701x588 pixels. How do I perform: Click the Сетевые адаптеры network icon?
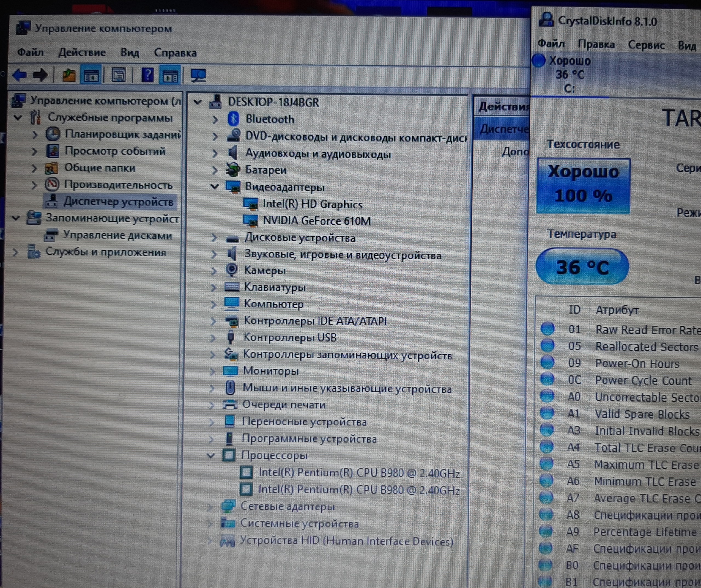click(228, 506)
